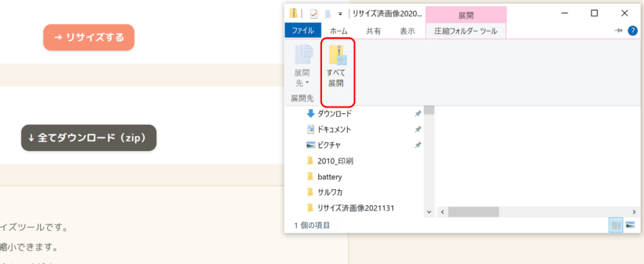
Task: Click the pin icon beside ダウンロード
Action: point(418,113)
